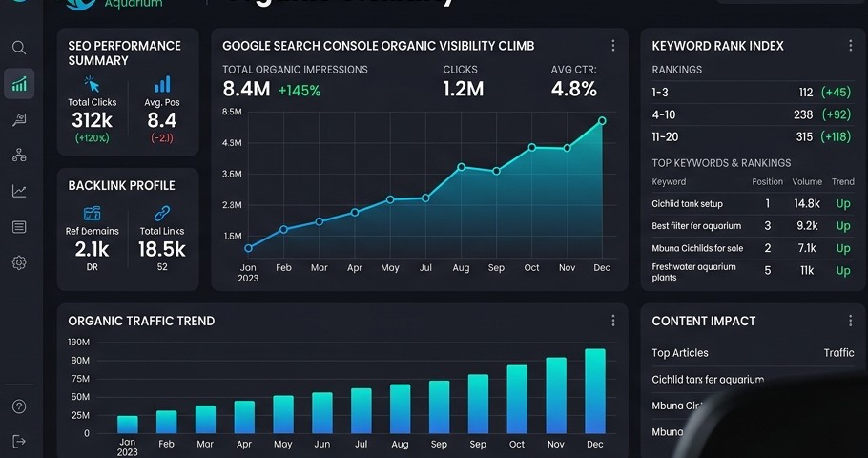
Task: Click the 4.8% average CTR value
Action: click(x=574, y=89)
